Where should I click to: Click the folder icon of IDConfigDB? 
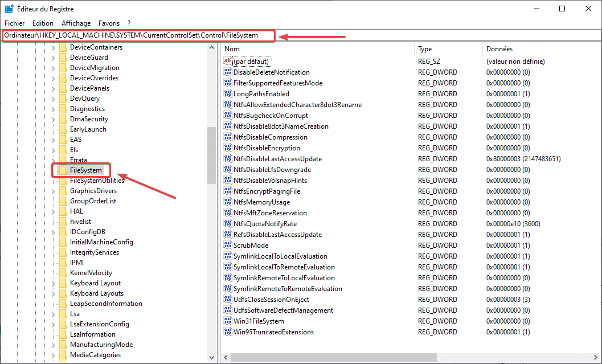(63, 232)
